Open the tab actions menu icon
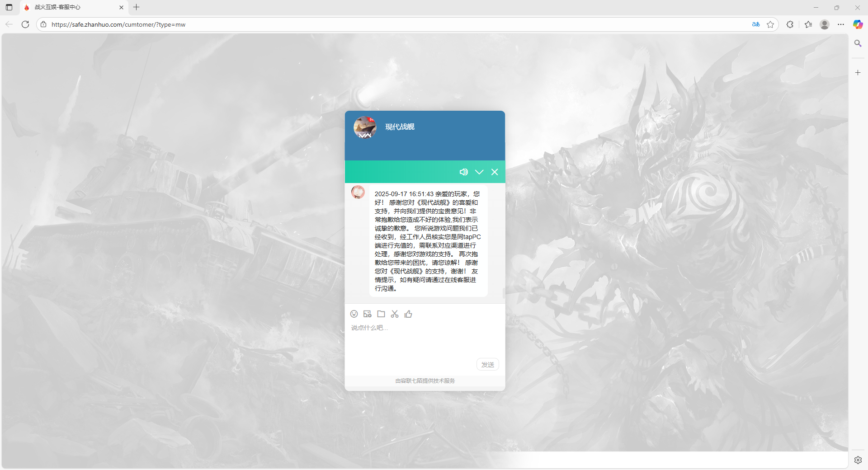This screenshot has height=470, width=868. click(9, 7)
